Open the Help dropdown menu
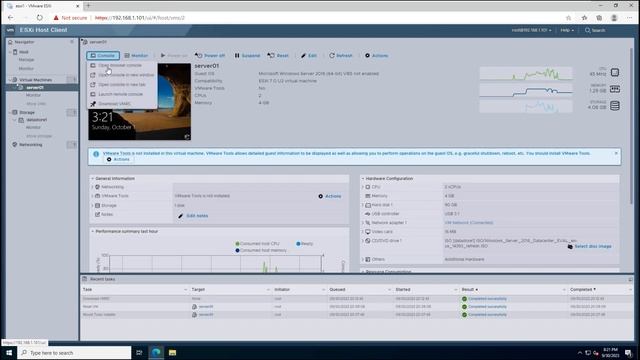The image size is (640, 360). pos(567,30)
